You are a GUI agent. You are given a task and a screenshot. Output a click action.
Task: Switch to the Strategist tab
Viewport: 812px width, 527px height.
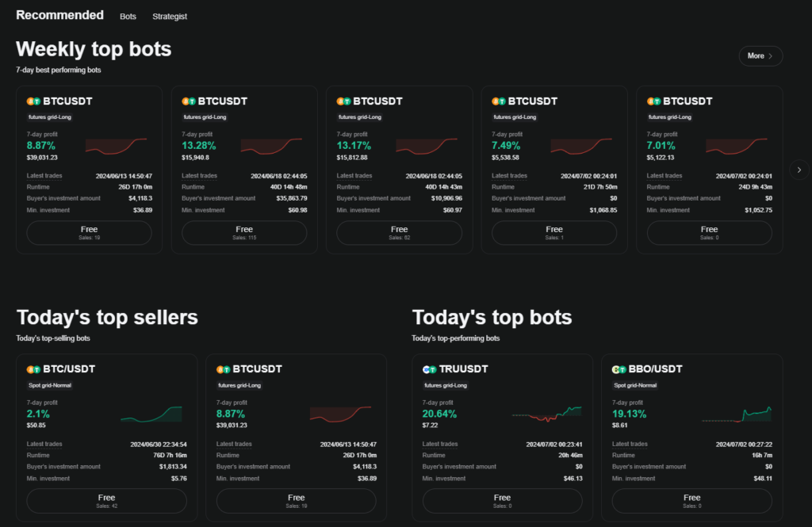pos(169,16)
